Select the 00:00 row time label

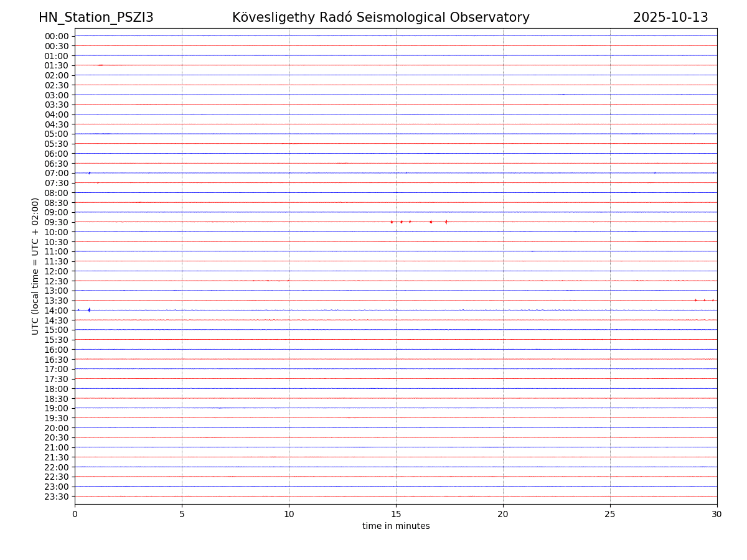(56, 36)
